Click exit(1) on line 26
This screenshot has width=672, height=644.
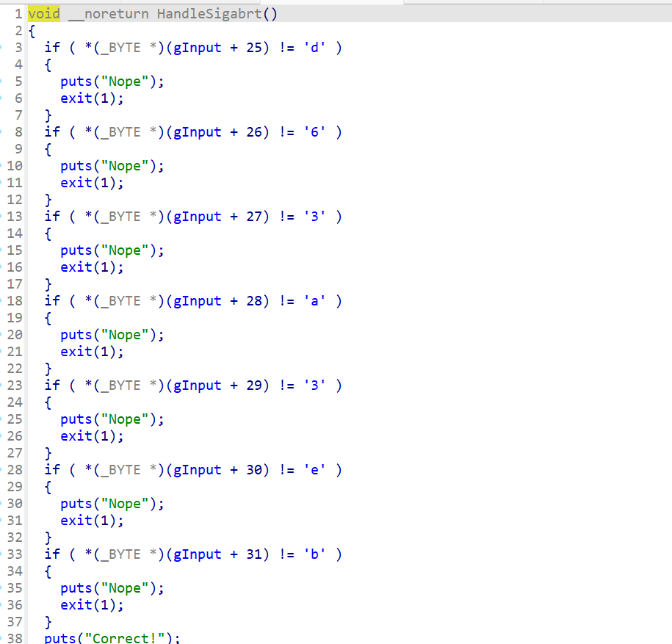[x=89, y=435]
